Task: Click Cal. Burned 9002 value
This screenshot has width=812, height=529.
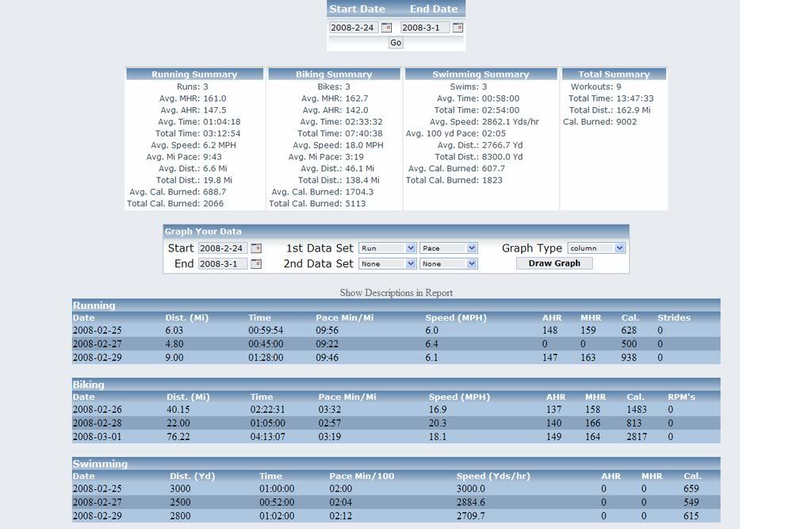Action: click(626, 122)
